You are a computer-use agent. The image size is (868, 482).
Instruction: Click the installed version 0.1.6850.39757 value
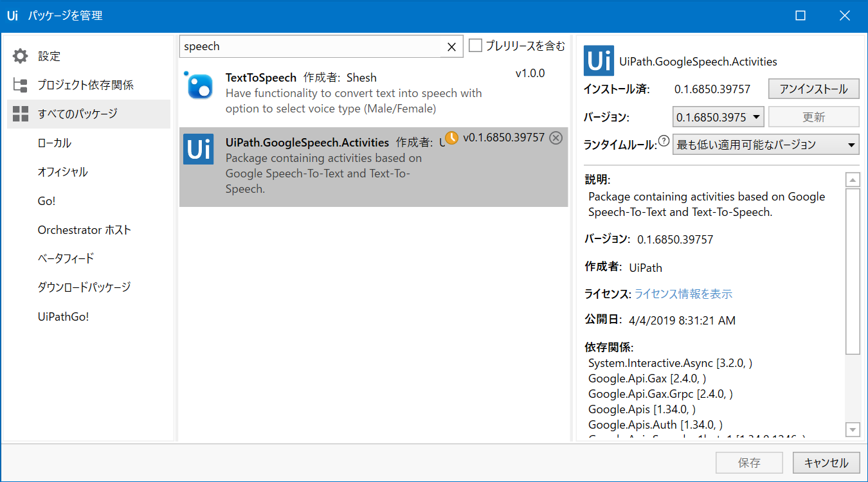click(712, 89)
